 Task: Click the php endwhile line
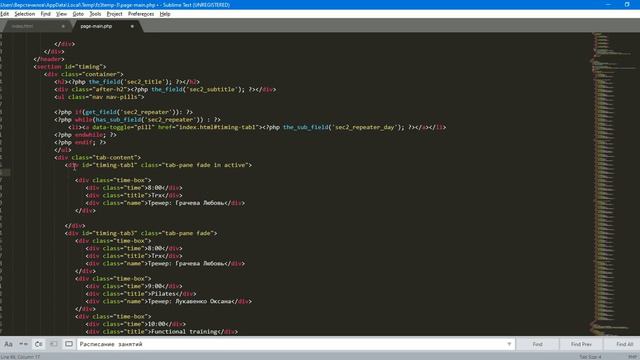85,135
